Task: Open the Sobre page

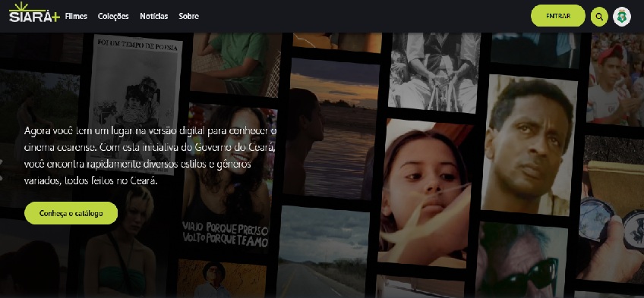Action: pyautogui.click(x=189, y=17)
